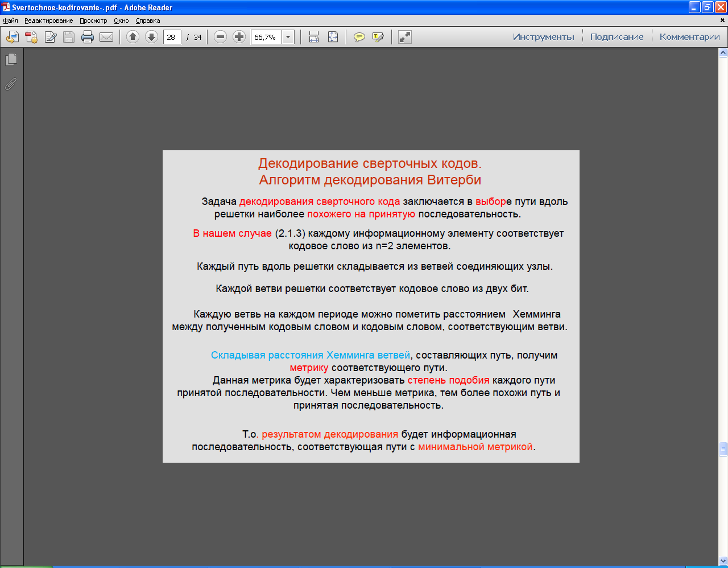
Task: Click heading 'Алгоритм декодирования Витерби'
Action: coord(370,180)
